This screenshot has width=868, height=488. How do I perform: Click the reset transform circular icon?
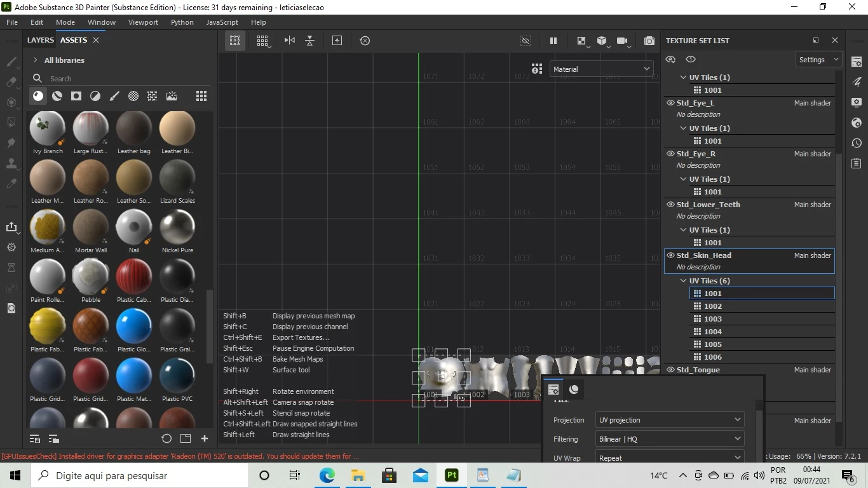click(x=365, y=41)
